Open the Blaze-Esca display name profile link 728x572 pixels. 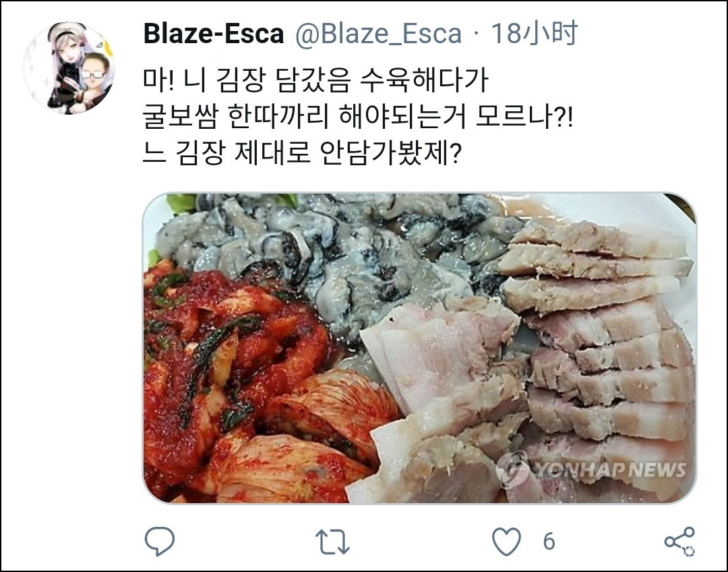pos(214,34)
